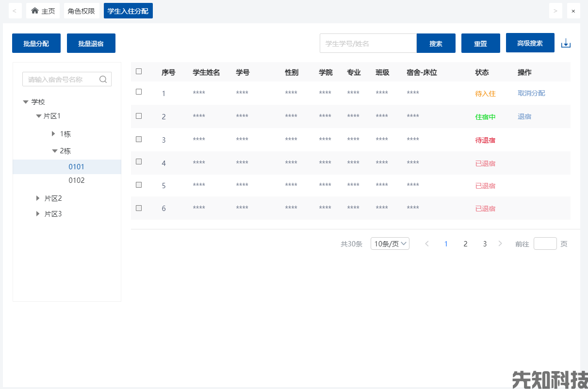Check the checkbox for row 5
This screenshot has width=588, height=389.
click(139, 185)
